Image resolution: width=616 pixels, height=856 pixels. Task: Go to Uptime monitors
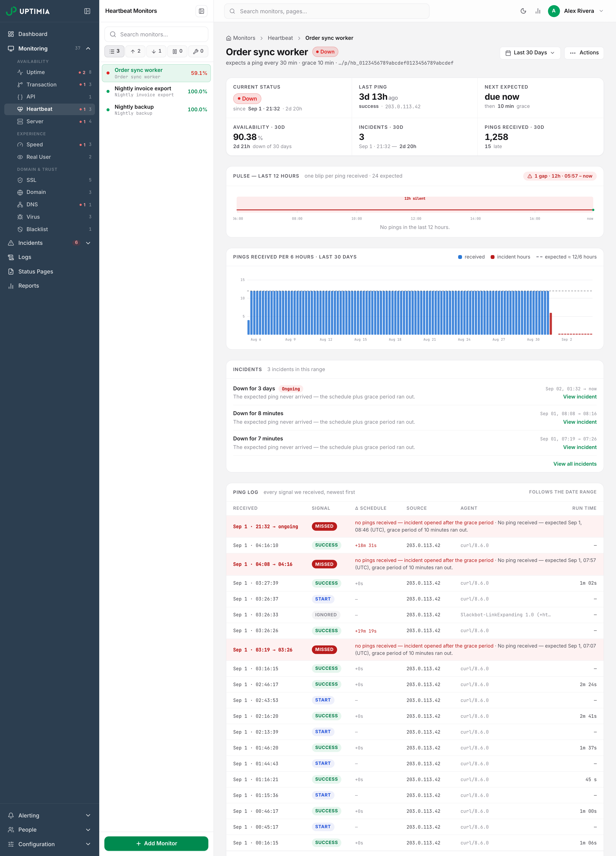click(49, 72)
